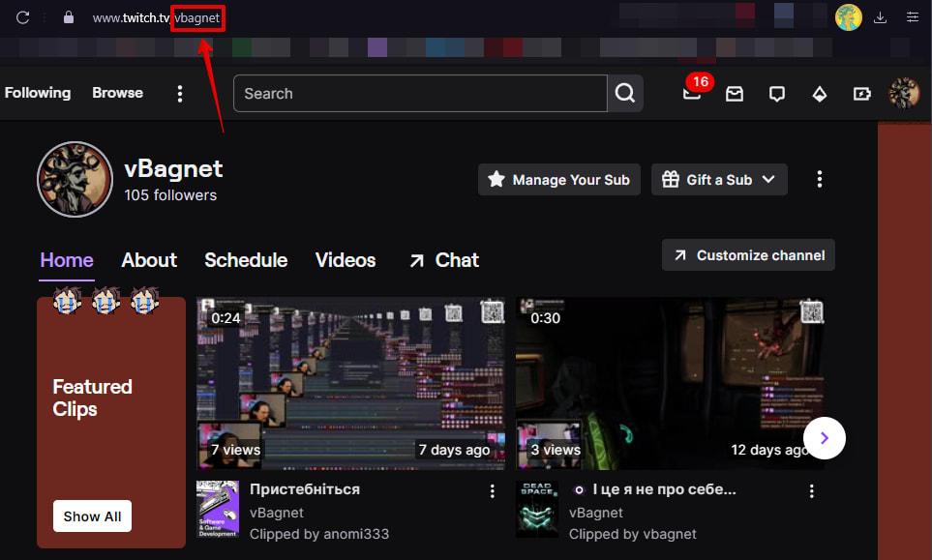The width and height of the screenshot is (932, 560).
Task: Click Clipped by vbagnet text
Action: click(x=632, y=534)
